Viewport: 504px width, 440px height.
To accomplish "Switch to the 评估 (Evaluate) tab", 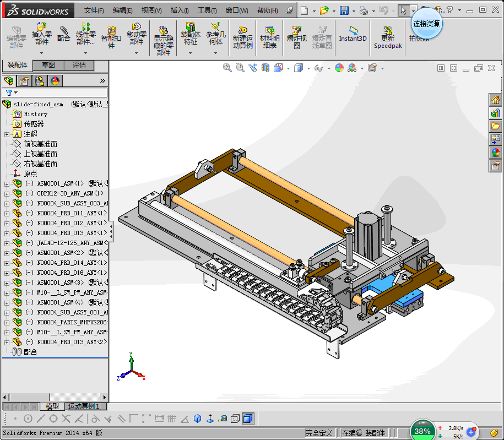I will click(79, 65).
